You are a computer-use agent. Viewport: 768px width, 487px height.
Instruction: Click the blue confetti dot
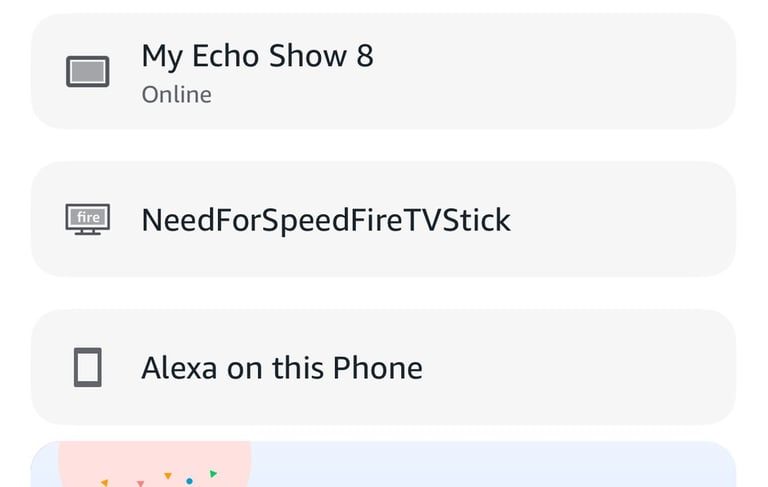(189, 481)
